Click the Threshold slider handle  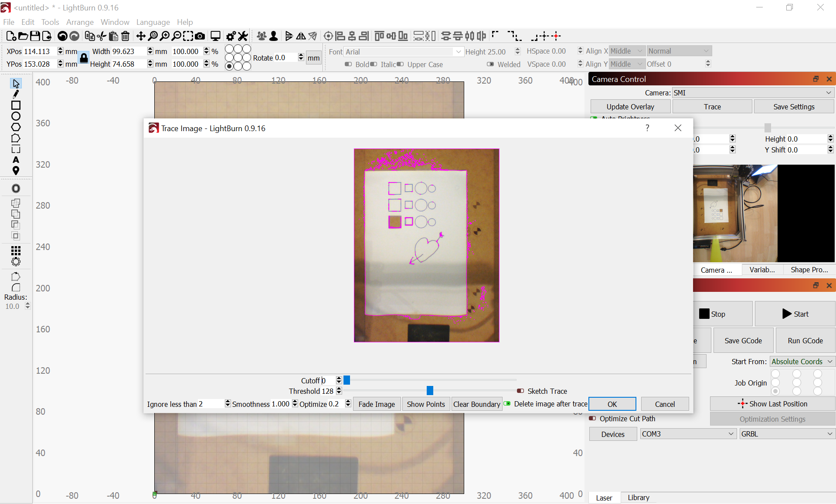click(430, 391)
